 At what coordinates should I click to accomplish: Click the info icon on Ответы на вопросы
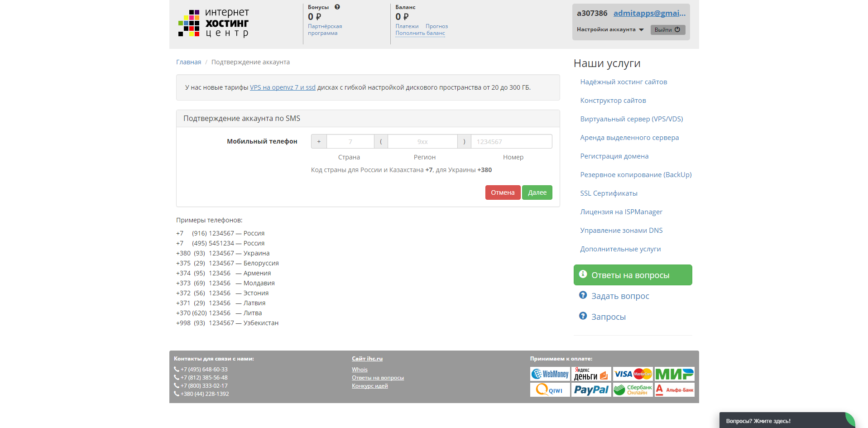tap(583, 274)
